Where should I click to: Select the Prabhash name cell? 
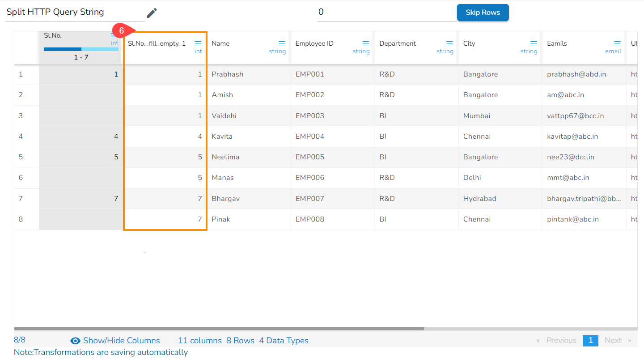pyautogui.click(x=227, y=74)
